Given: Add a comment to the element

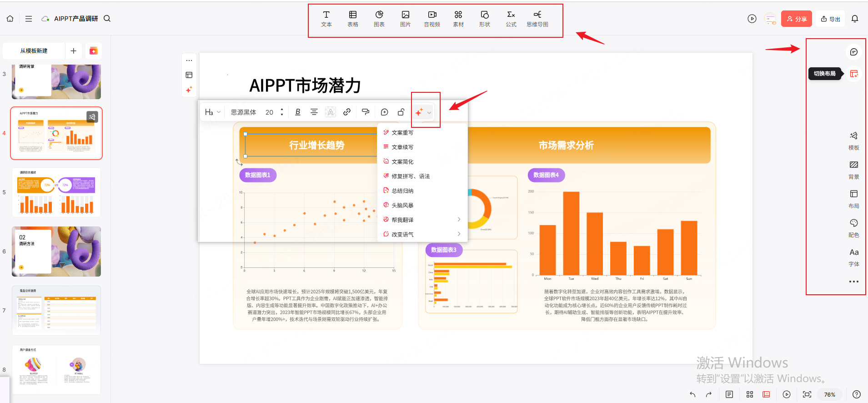Looking at the screenshot, I should [384, 112].
